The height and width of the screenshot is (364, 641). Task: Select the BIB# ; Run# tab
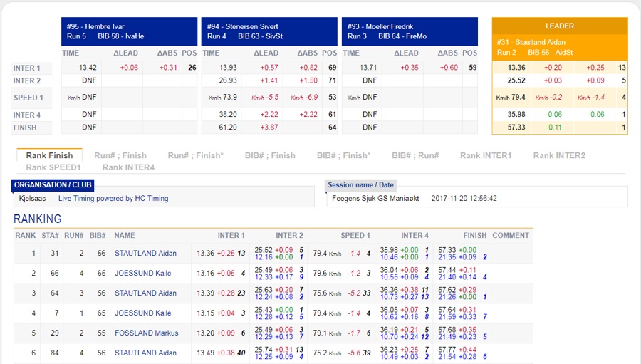tap(415, 155)
